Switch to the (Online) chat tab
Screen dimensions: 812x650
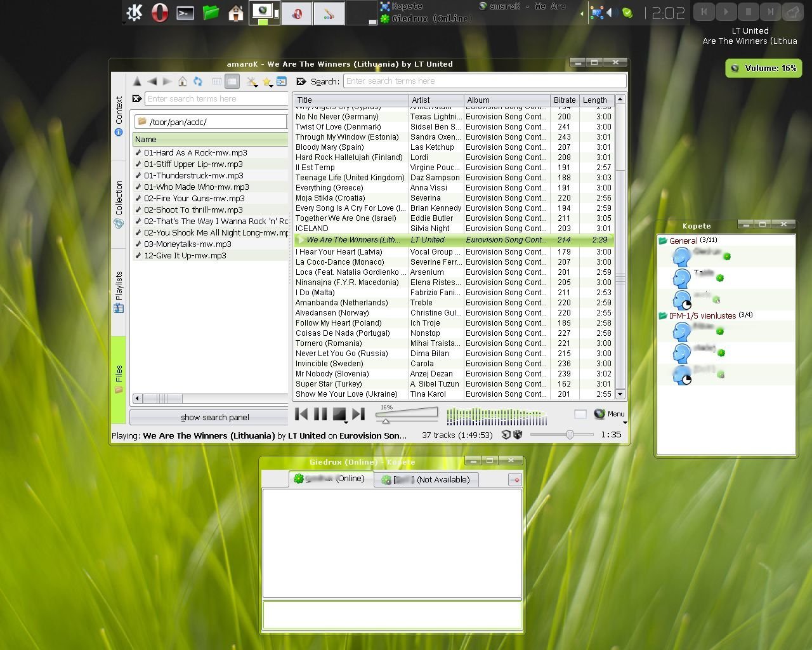click(331, 479)
